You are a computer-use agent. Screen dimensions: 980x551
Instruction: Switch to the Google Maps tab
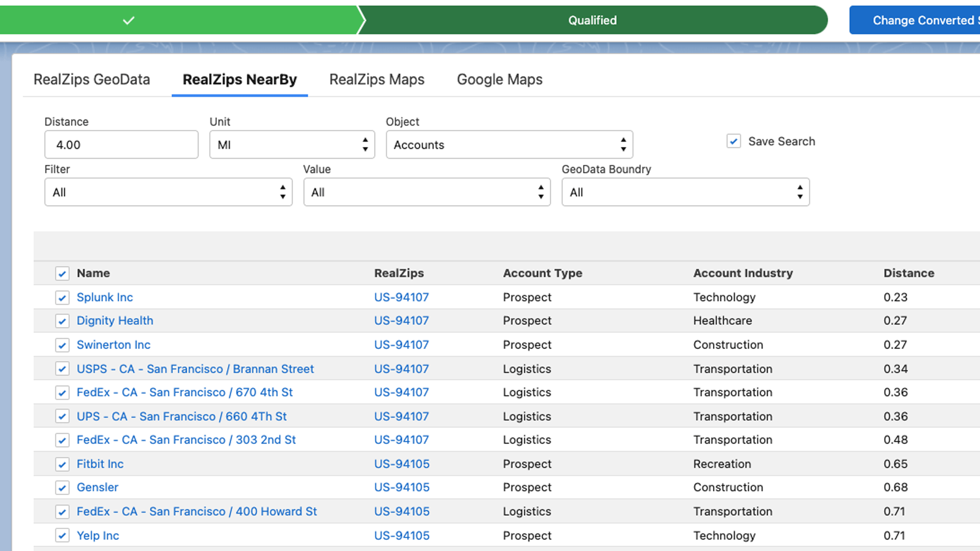(500, 80)
